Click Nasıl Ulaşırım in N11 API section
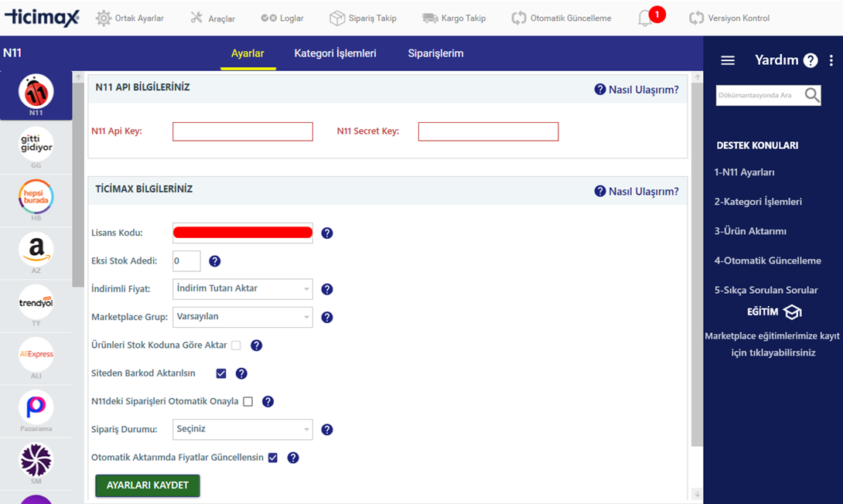The height and width of the screenshot is (504, 843). pyautogui.click(x=637, y=90)
